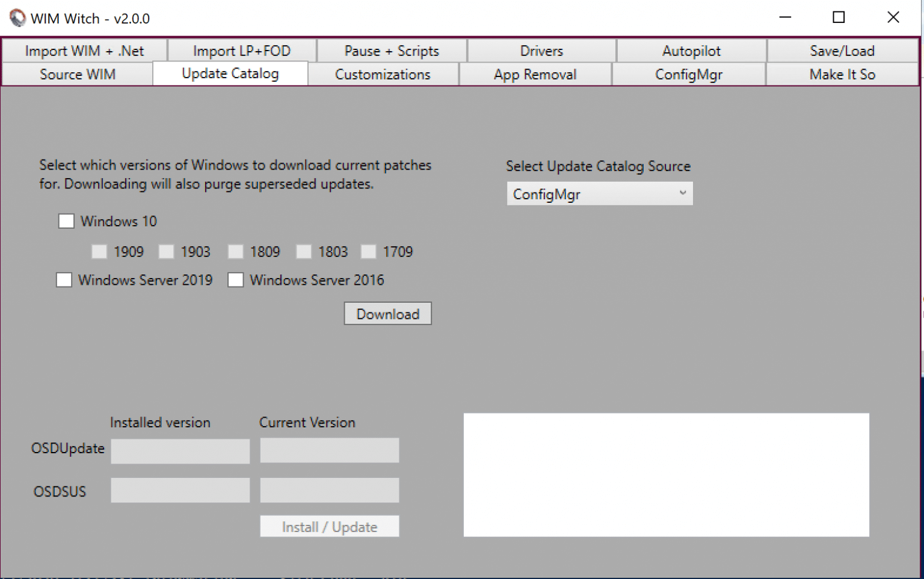This screenshot has width=924, height=579.
Task: Click the OSDUpdate installed version field
Action: click(180, 451)
